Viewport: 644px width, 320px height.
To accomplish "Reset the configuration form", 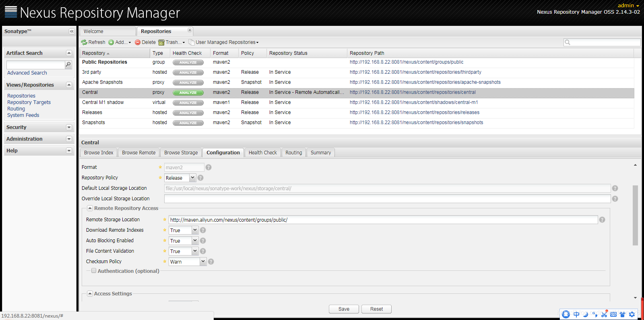I will point(377,309).
